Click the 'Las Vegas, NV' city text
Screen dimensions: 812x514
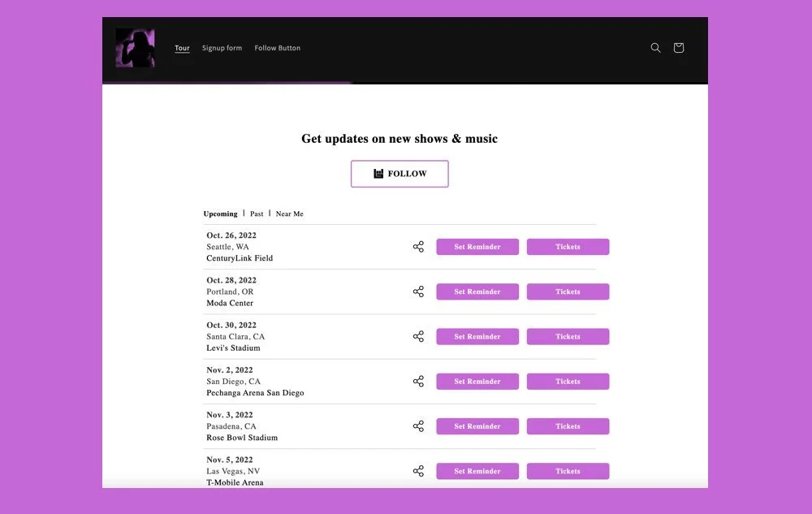[x=233, y=471]
